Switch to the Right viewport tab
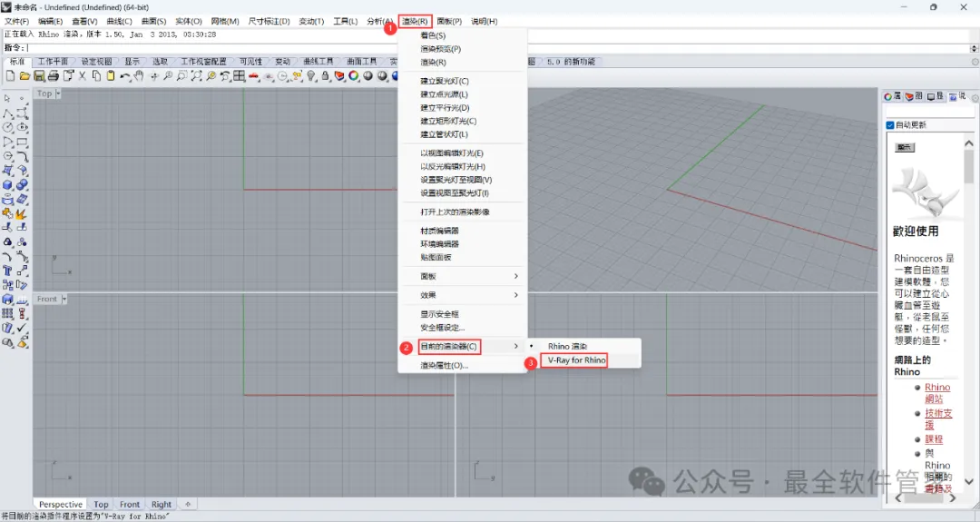The width and height of the screenshot is (980, 522). point(162,505)
